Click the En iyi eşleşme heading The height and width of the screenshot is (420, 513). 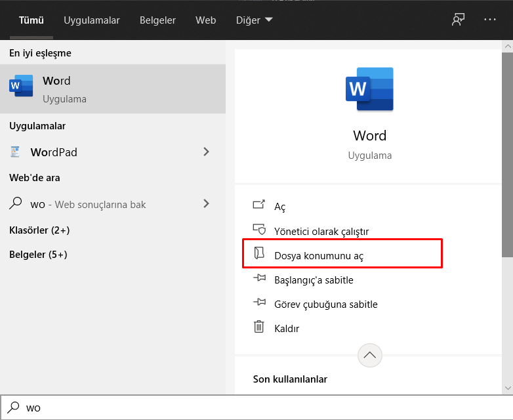coord(40,53)
